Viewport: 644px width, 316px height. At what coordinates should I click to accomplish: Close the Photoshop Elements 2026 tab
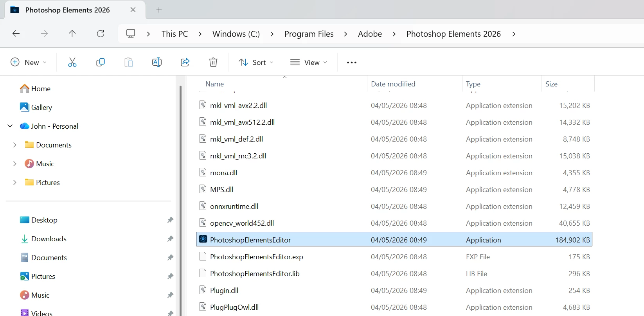(x=133, y=10)
